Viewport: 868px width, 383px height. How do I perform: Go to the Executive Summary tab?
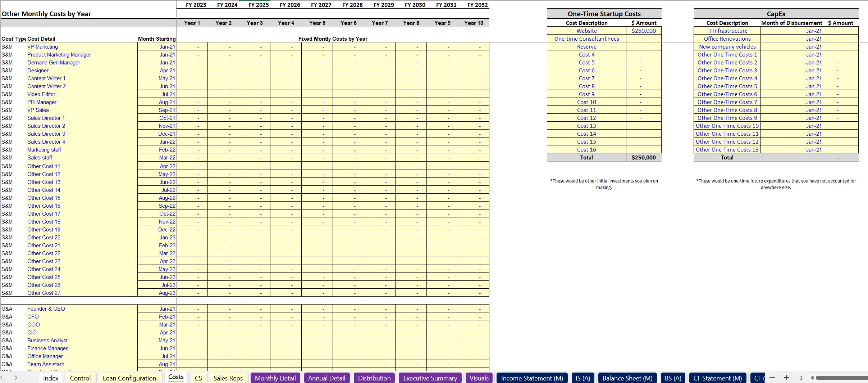coord(430,378)
